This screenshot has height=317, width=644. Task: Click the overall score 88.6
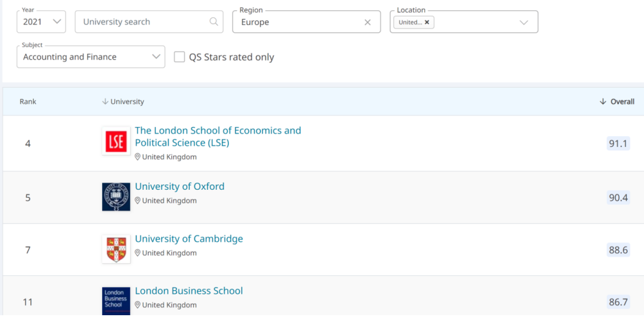pyautogui.click(x=618, y=250)
